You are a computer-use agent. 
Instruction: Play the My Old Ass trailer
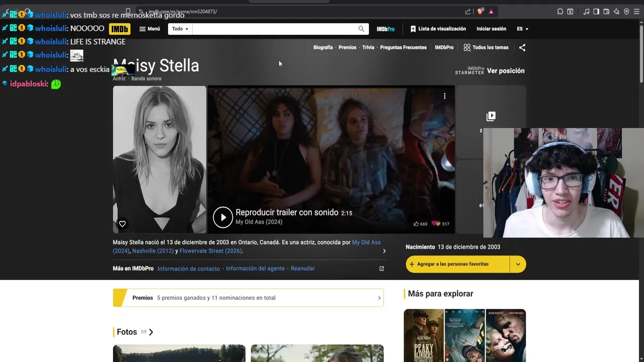[x=223, y=217]
